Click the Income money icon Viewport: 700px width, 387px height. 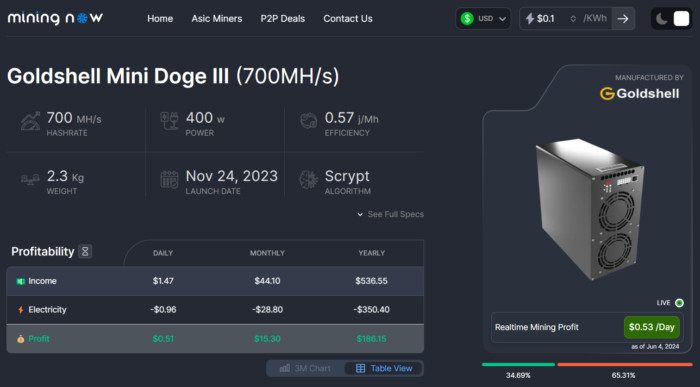[21, 281]
